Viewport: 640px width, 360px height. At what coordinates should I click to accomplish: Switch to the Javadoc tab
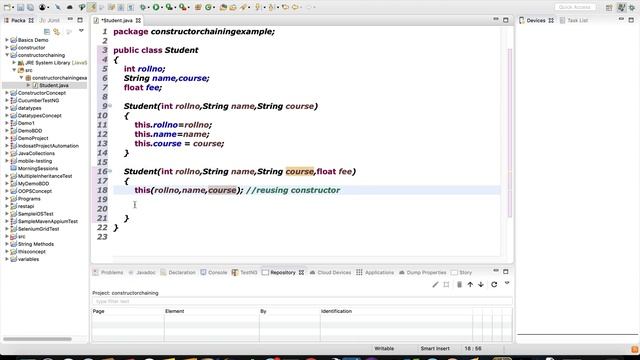142,272
